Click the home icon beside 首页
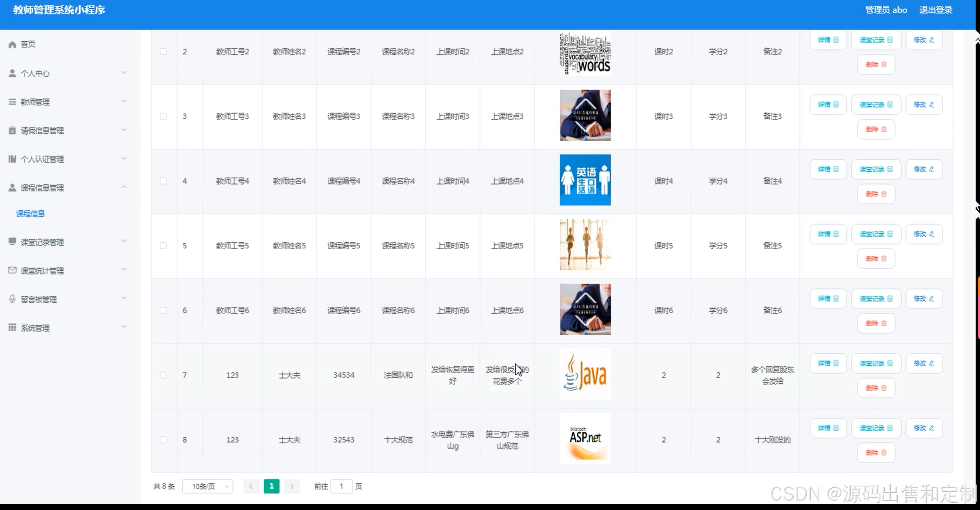Screen dimensions: 980x510 [12, 44]
